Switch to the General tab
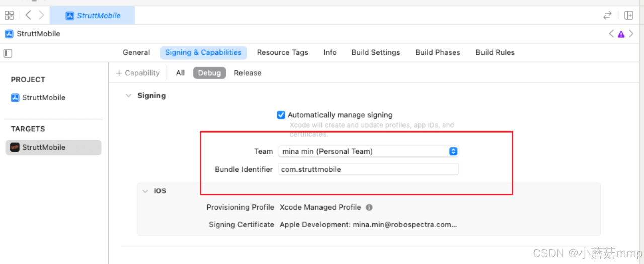 [x=136, y=52]
